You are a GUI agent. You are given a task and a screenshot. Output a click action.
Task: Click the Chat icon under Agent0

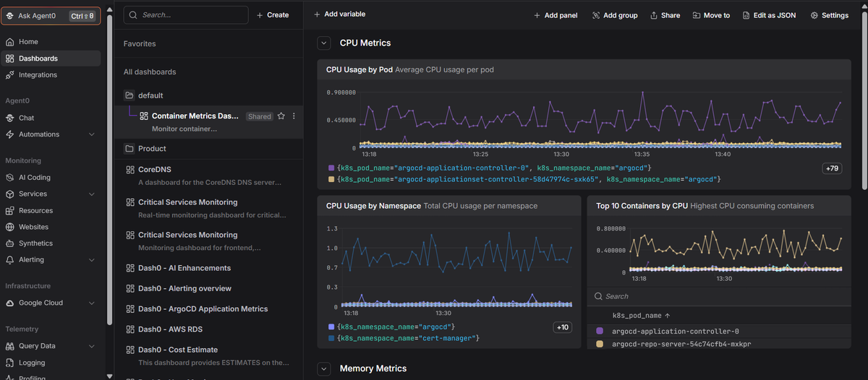coord(10,118)
